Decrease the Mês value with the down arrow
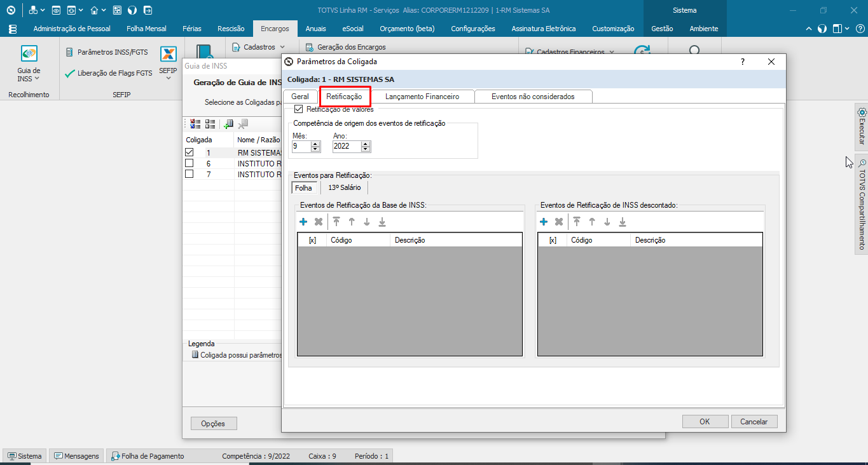868x465 pixels. [x=315, y=149]
